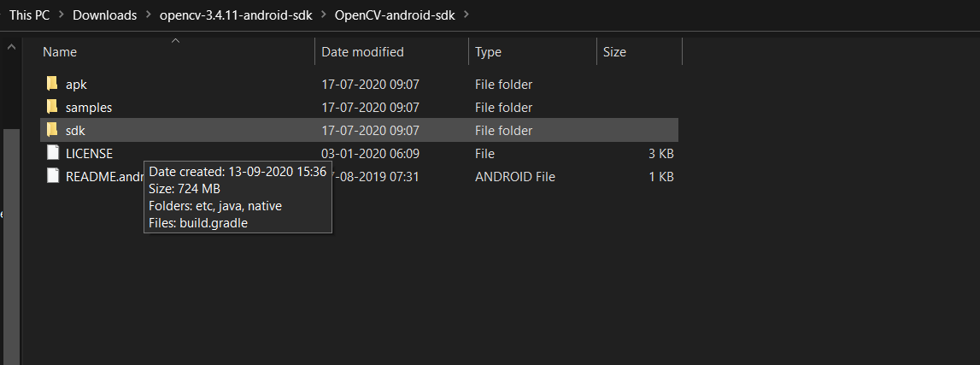Expand chevron after opencv-3.4.11-android-sdk breadcrumb
980x365 pixels.
[323, 15]
